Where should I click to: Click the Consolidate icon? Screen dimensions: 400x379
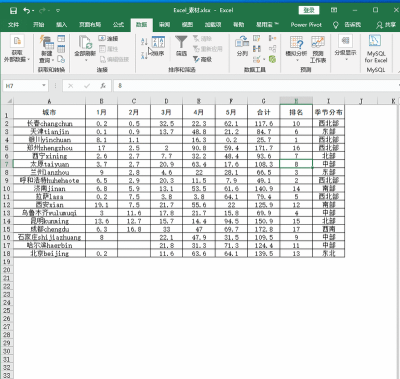[x=272, y=38]
